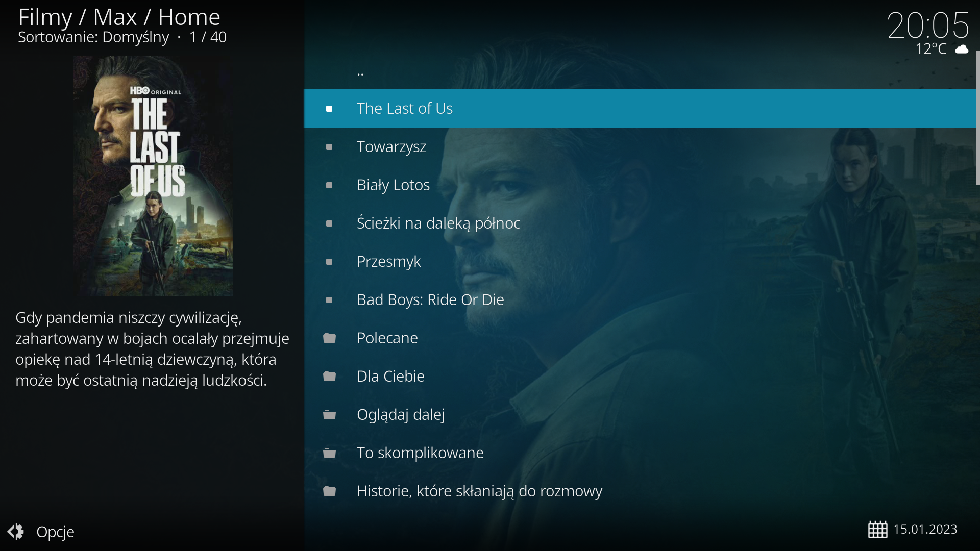The height and width of the screenshot is (551, 980).
Task: Open the Opcje options gear icon
Action: 15,532
